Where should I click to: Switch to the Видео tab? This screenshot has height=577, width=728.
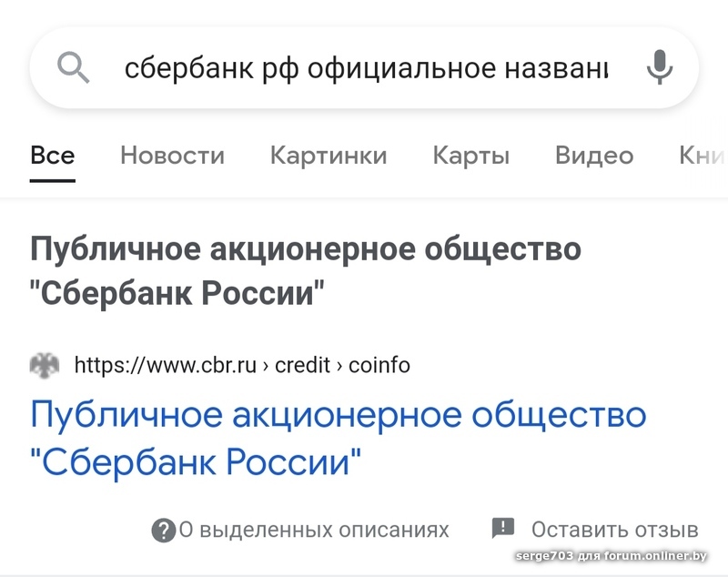[594, 156]
